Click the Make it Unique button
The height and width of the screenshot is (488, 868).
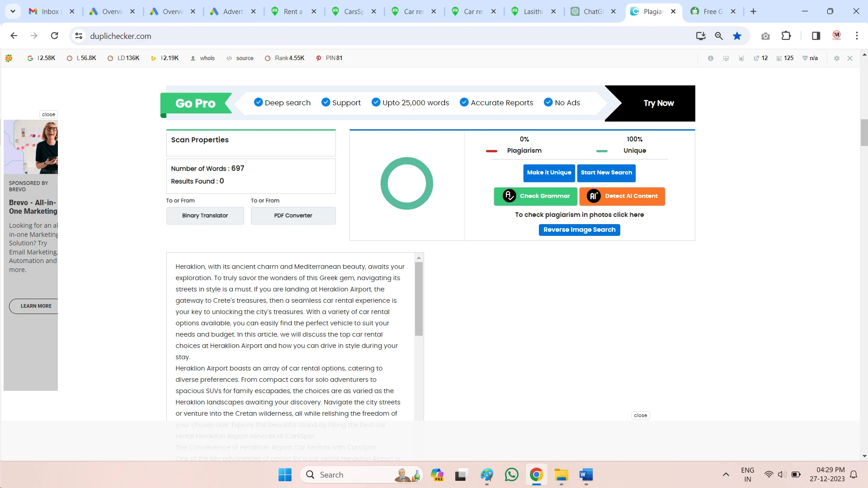pyautogui.click(x=549, y=173)
